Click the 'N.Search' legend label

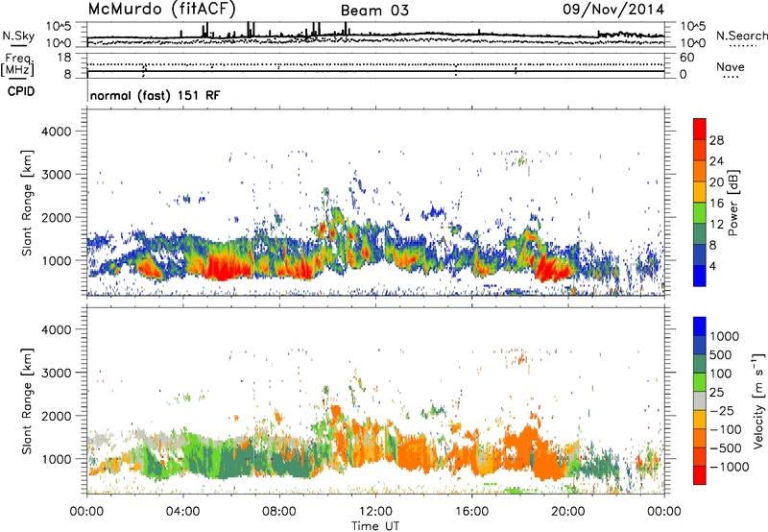point(741,36)
